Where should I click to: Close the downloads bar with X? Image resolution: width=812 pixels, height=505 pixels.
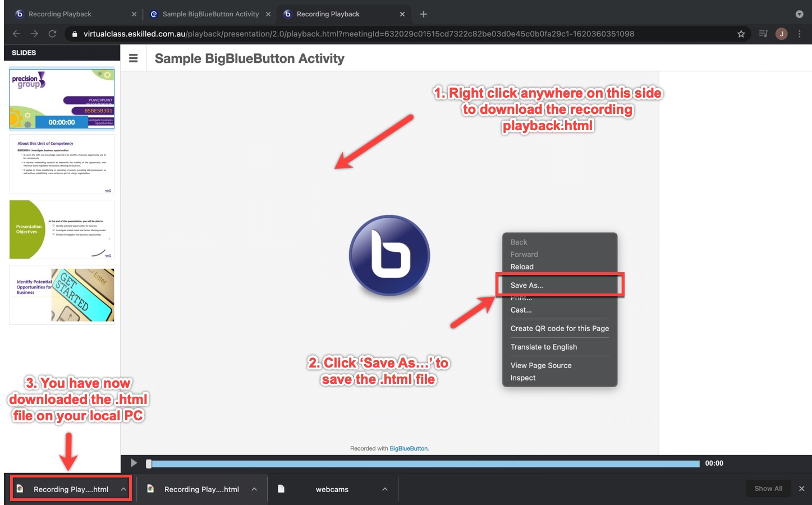click(x=801, y=489)
